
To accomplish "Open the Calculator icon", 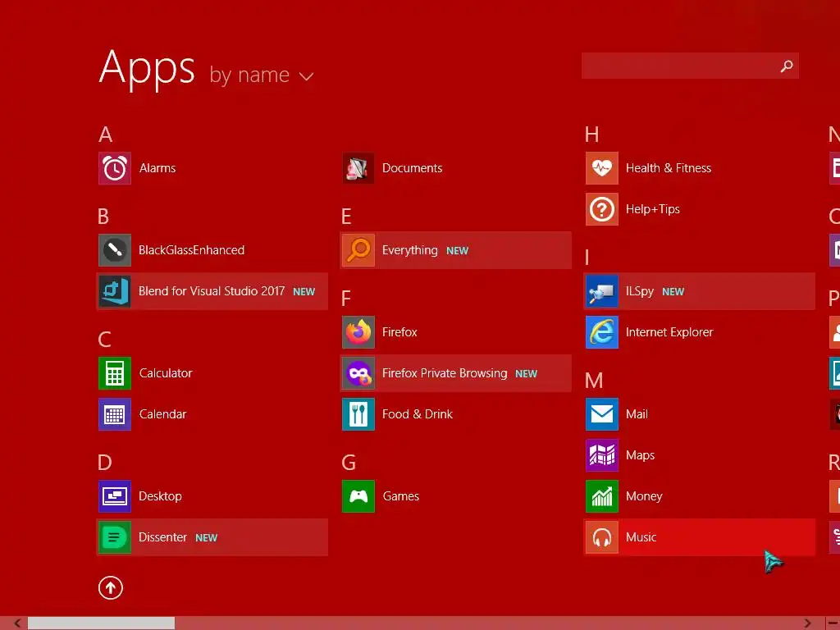I will tap(115, 373).
